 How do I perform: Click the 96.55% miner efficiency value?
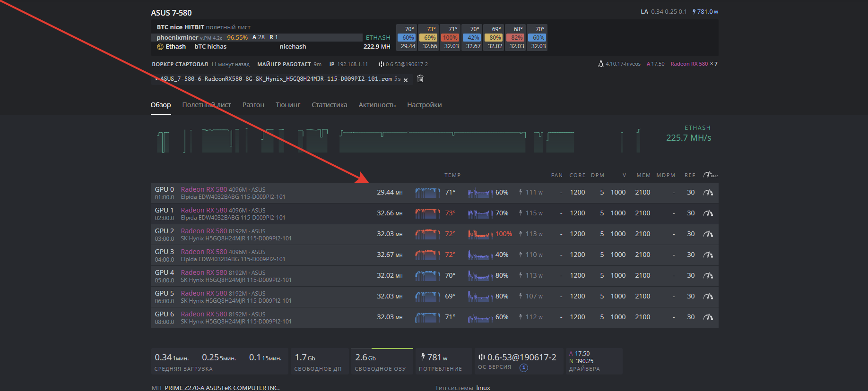click(x=237, y=38)
